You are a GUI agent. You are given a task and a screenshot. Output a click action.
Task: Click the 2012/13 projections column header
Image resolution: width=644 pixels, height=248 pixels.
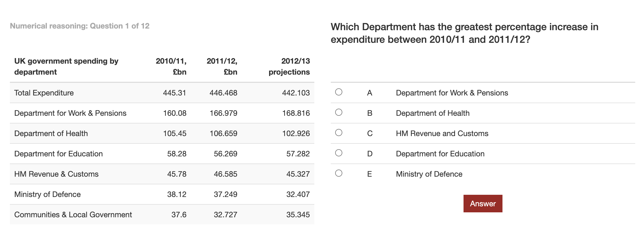[x=289, y=66]
